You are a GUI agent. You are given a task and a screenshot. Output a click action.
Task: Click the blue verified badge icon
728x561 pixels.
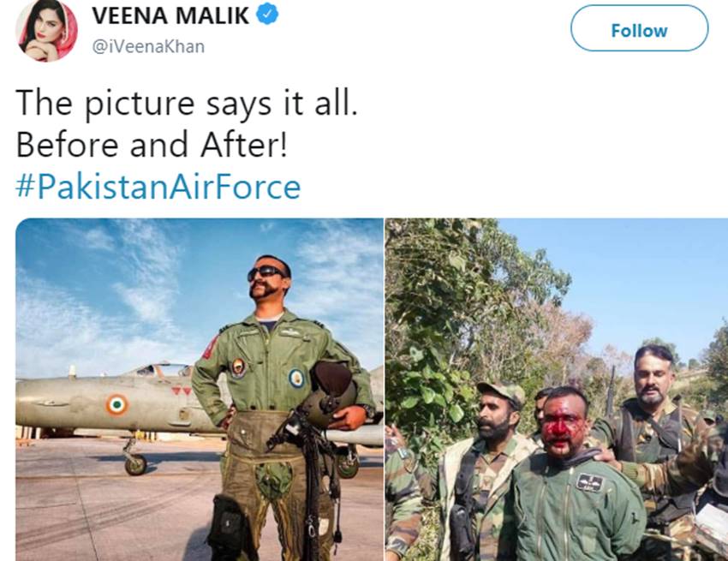click(x=267, y=14)
